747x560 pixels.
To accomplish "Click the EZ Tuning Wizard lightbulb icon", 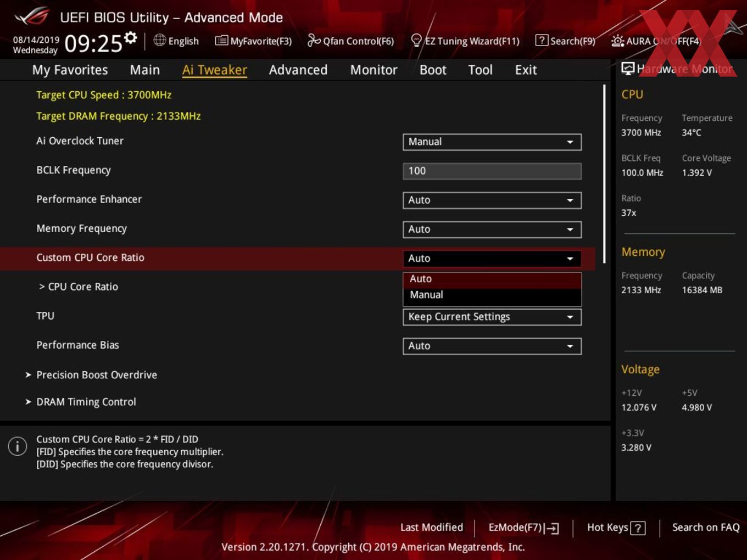I will click(x=416, y=40).
